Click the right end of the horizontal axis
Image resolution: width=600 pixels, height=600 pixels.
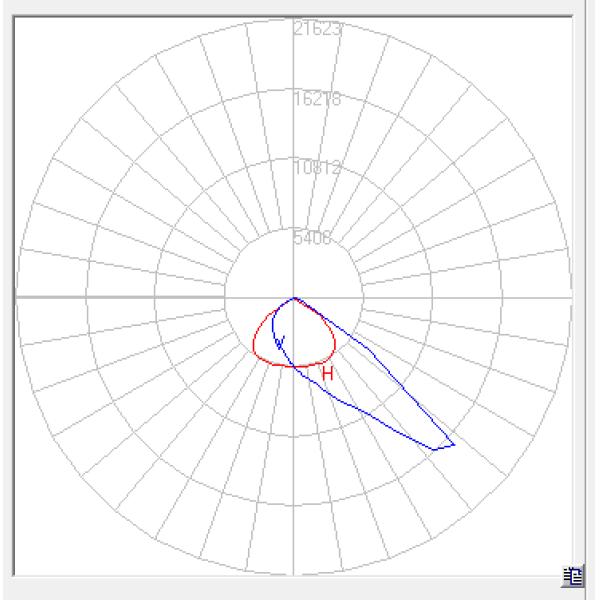(570, 298)
